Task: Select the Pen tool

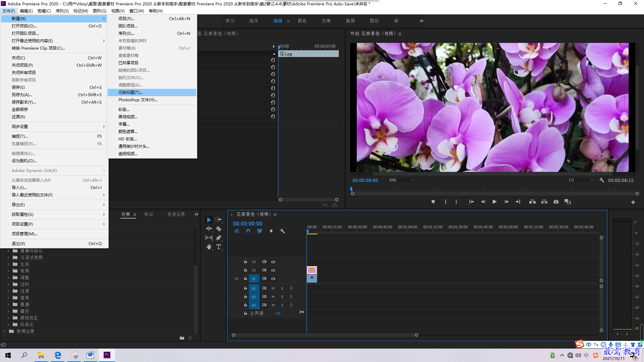Action: [219, 238]
